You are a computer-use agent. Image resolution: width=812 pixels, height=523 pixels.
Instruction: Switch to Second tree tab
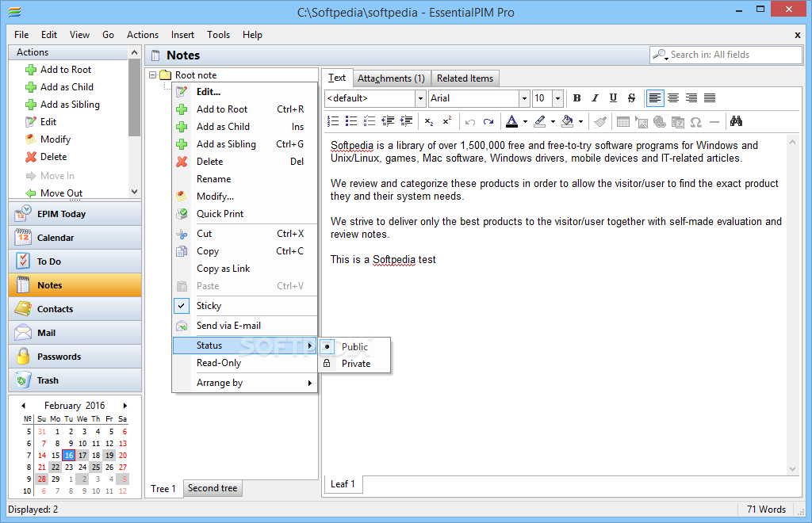pos(213,488)
